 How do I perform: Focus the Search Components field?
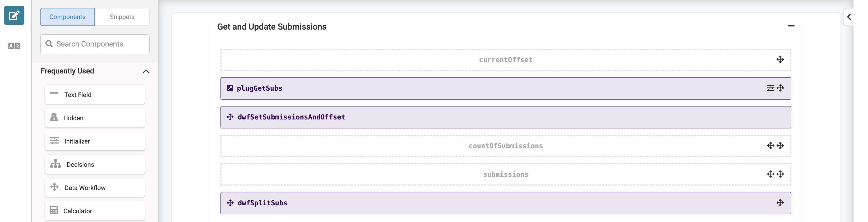pos(95,44)
